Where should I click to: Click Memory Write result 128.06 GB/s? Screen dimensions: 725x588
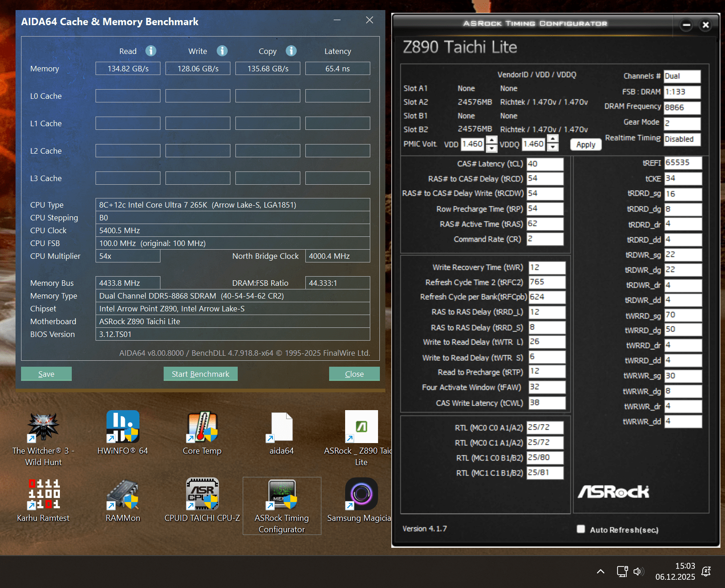tap(198, 69)
